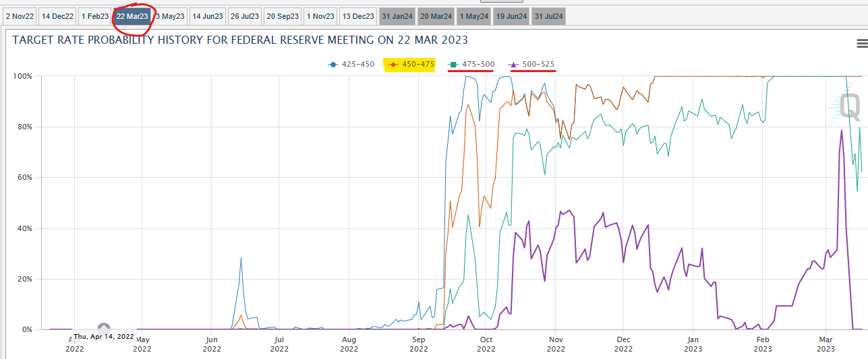Open the 1 Feb23 meeting tab
Screen dimensions: 868x359
pos(94,16)
